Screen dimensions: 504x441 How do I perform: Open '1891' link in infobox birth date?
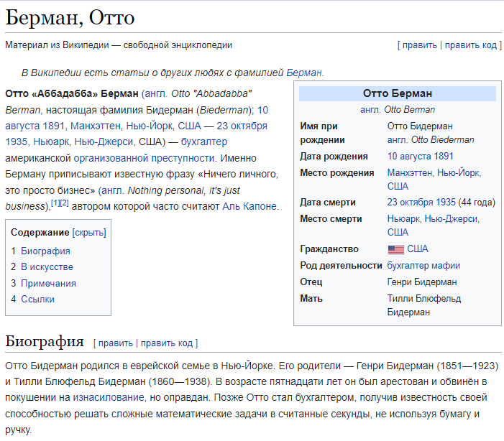pyautogui.click(x=444, y=156)
